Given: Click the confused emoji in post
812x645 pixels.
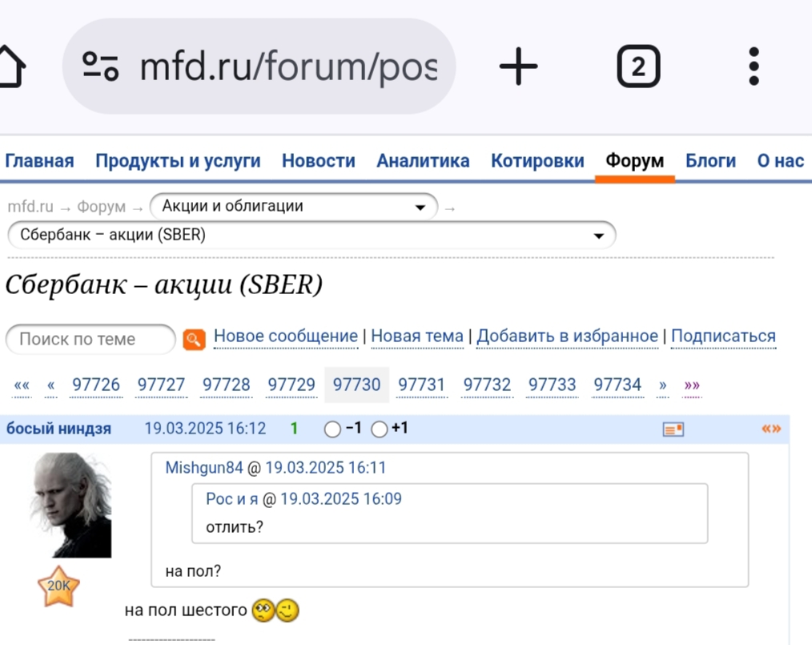Looking at the screenshot, I should [263, 611].
